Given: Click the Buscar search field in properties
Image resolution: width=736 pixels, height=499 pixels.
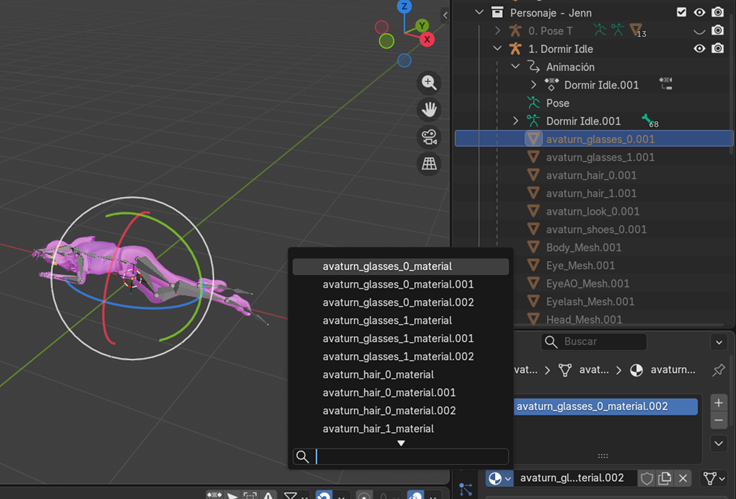Looking at the screenshot, I should coord(596,342).
